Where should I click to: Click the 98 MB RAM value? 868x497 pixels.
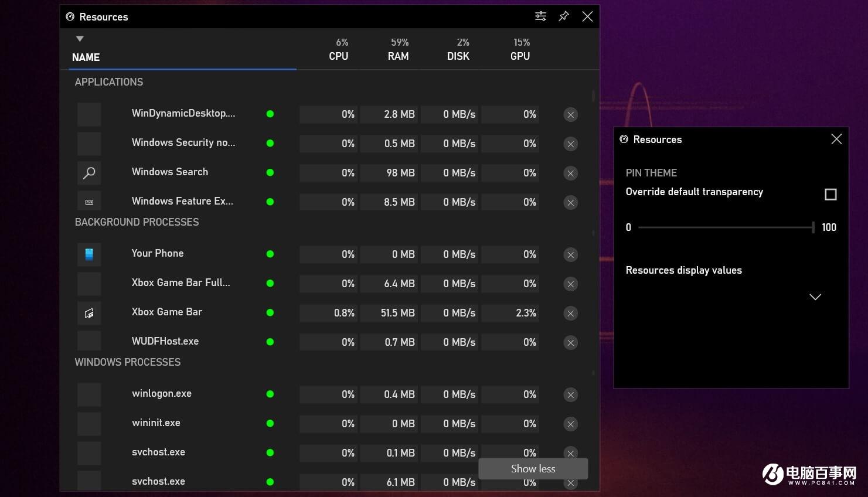tap(400, 173)
